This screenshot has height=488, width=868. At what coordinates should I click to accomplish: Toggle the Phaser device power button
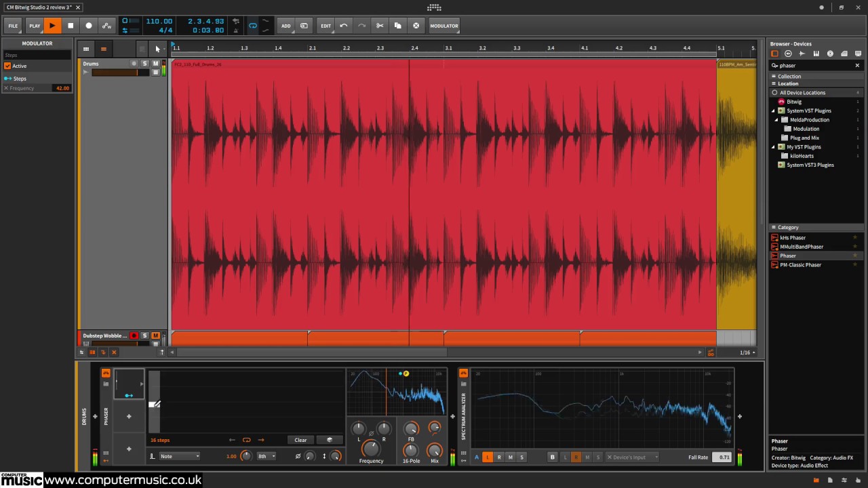(x=106, y=373)
